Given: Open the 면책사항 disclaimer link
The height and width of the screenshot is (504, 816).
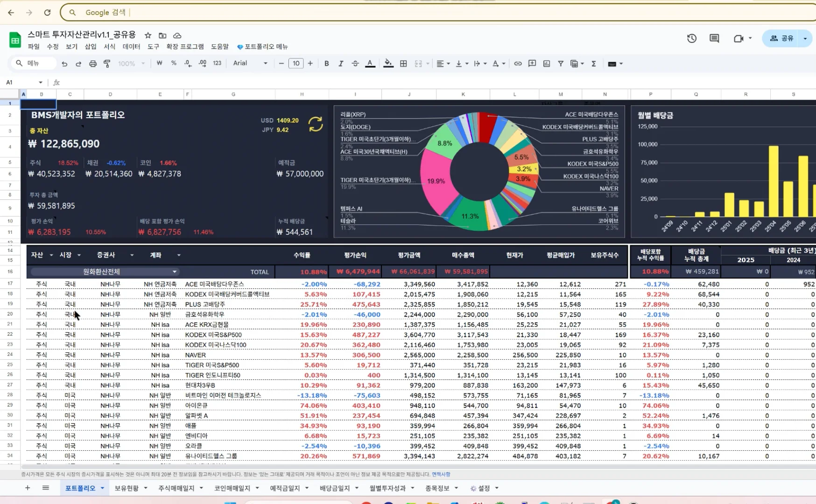Looking at the screenshot, I should point(441,475).
